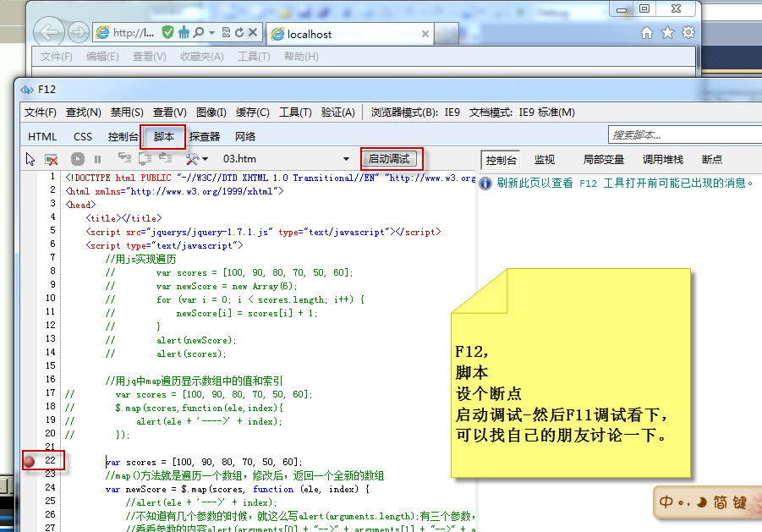This screenshot has width=762, height=532.
Task: Select the element selection arrow tool
Action: click(x=29, y=158)
